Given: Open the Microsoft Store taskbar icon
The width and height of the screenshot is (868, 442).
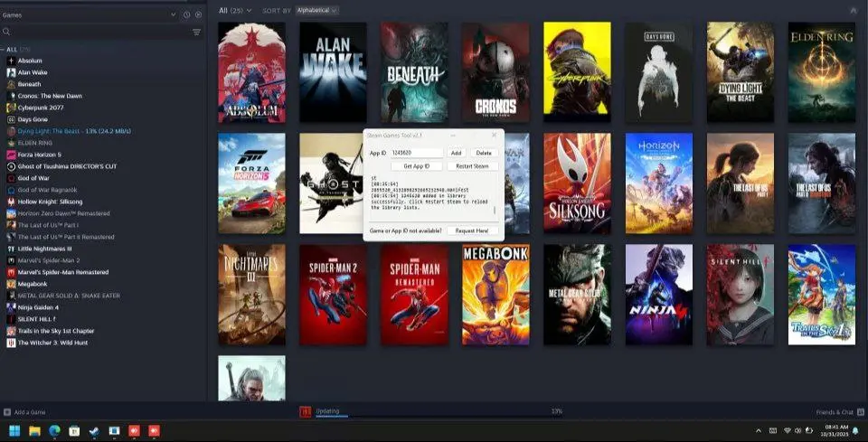Looking at the screenshot, I should click(74, 430).
